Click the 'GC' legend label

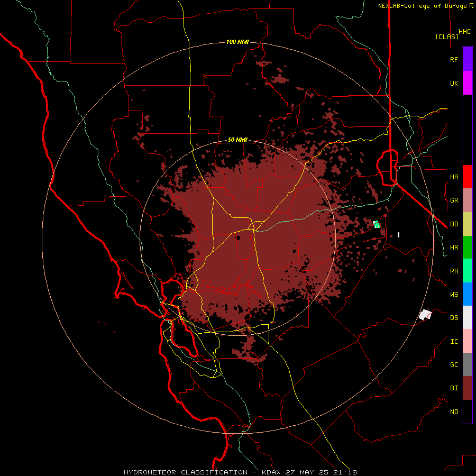(x=454, y=364)
